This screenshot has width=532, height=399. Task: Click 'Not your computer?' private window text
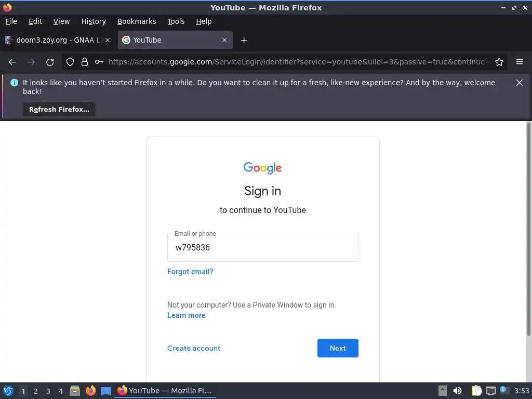(251, 305)
